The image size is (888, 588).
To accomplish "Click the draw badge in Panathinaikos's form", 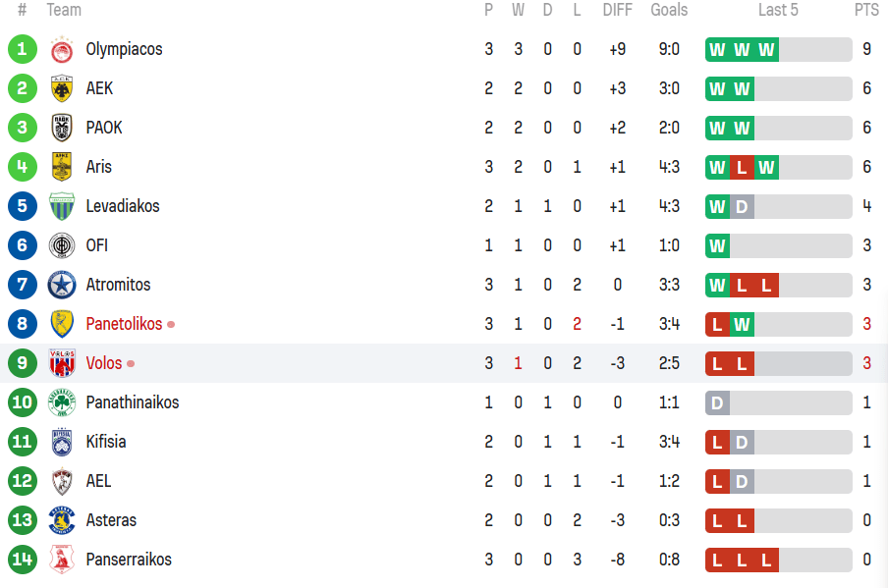I will [x=717, y=402].
